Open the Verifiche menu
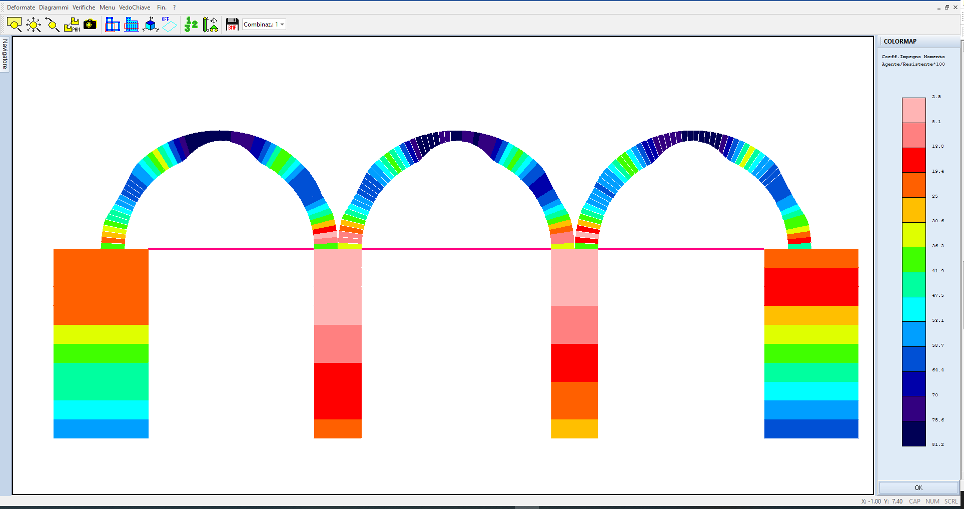 click(x=84, y=7)
